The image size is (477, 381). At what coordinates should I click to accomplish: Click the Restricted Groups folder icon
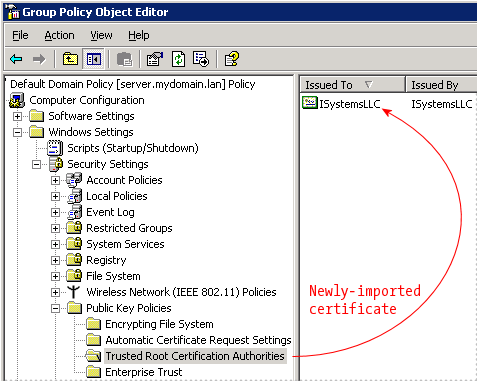click(x=74, y=228)
